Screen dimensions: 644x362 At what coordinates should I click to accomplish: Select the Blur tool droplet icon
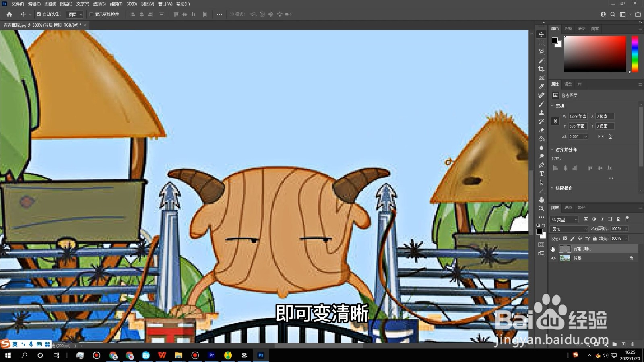point(541,148)
